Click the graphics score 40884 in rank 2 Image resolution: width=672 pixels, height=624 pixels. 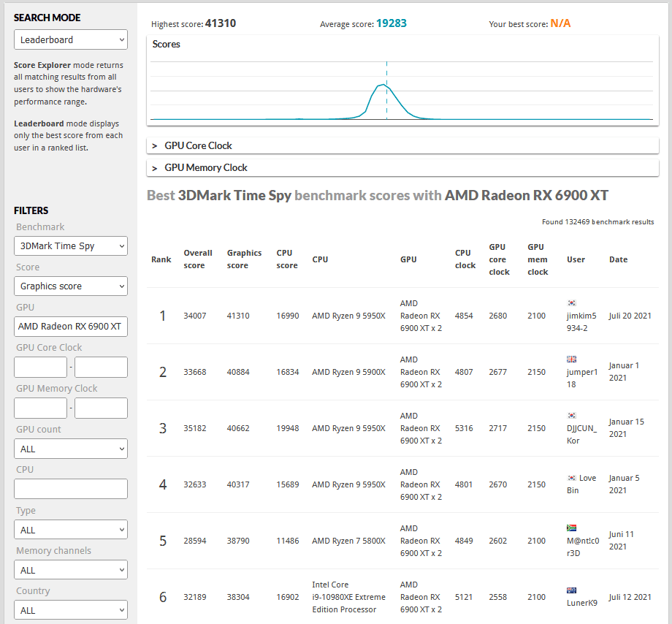(x=238, y=372)
